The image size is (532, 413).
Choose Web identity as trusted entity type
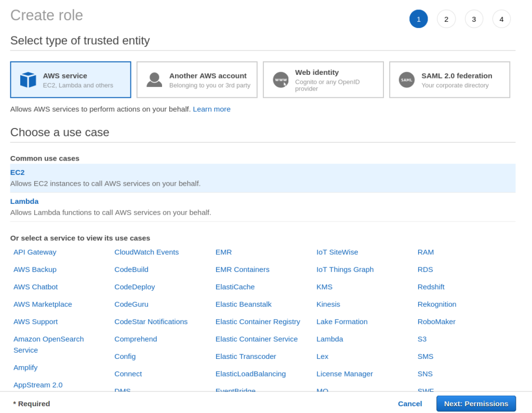click(323, 79)
